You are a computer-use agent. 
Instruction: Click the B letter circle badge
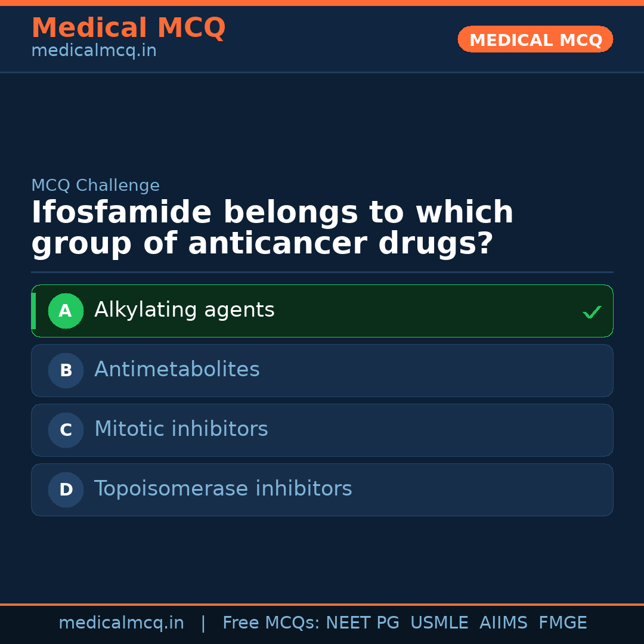(66, 370)
